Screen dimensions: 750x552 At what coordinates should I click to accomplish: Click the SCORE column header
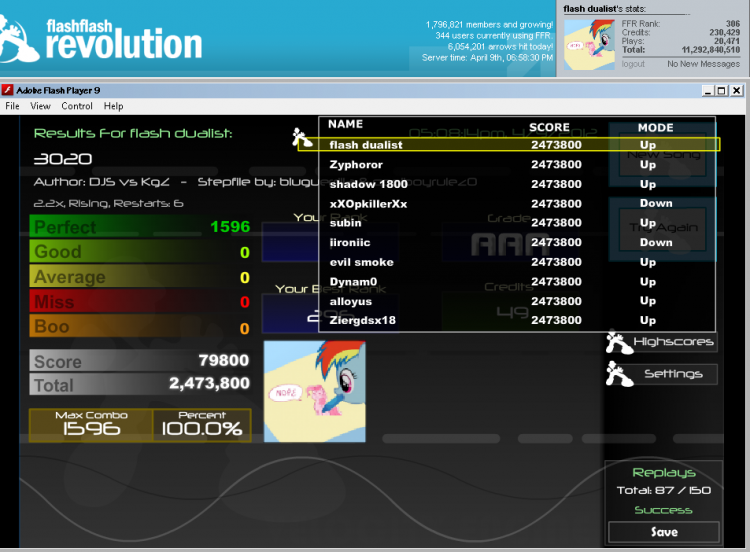click(549, 127)
